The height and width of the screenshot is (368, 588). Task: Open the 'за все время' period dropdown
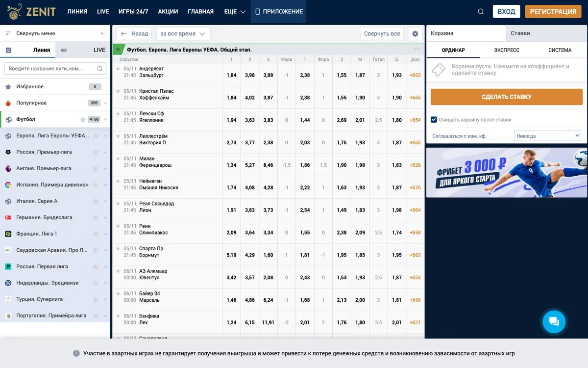(x=183, y=34)
